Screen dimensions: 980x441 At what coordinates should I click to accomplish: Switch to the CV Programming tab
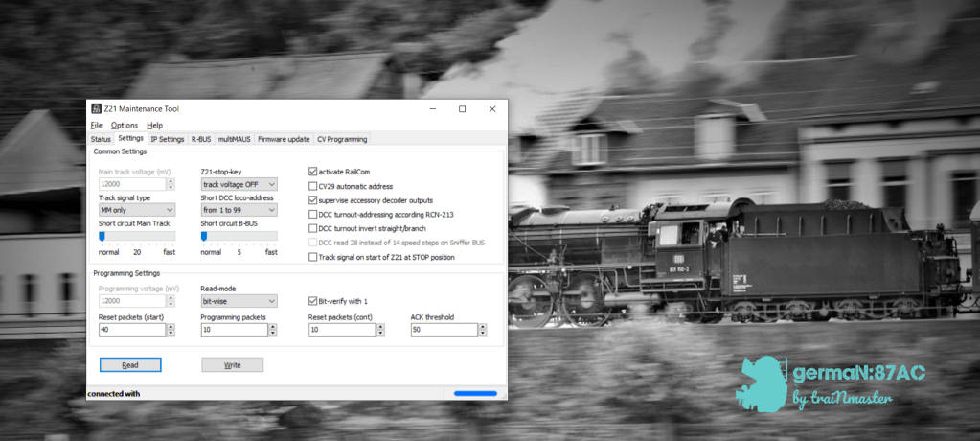click(x=342, y=139)
